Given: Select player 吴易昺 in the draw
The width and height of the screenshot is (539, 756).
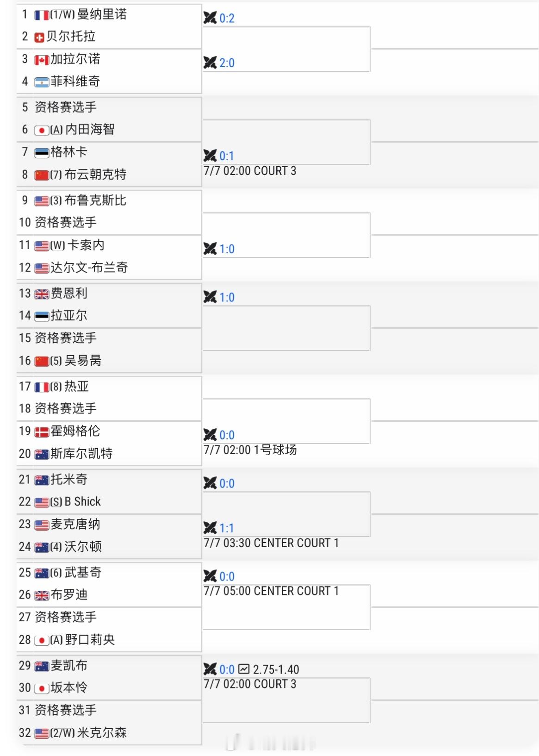Looking at the screenshot, I should [83, 360].
